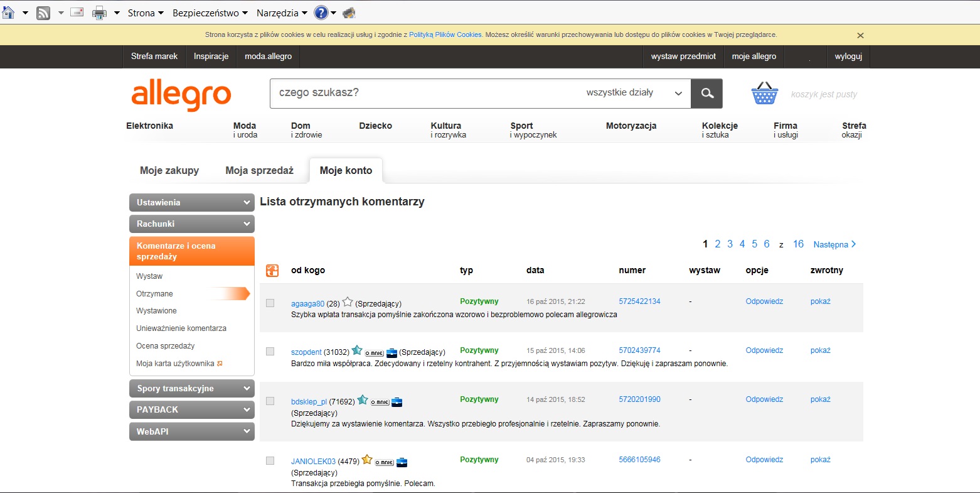Click the blue Help question mark icon
Screen dimensions: 980x493
click(321, 13)
